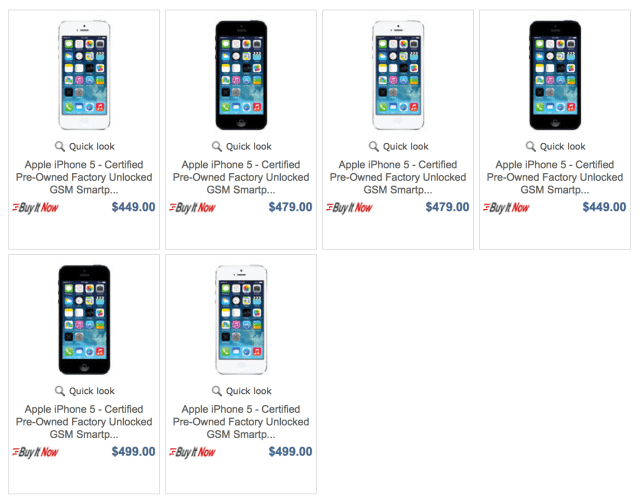Open product title link of $499 black iPhone
The width and height of the screenshot is (640, 503).
[x=84, y=422]
